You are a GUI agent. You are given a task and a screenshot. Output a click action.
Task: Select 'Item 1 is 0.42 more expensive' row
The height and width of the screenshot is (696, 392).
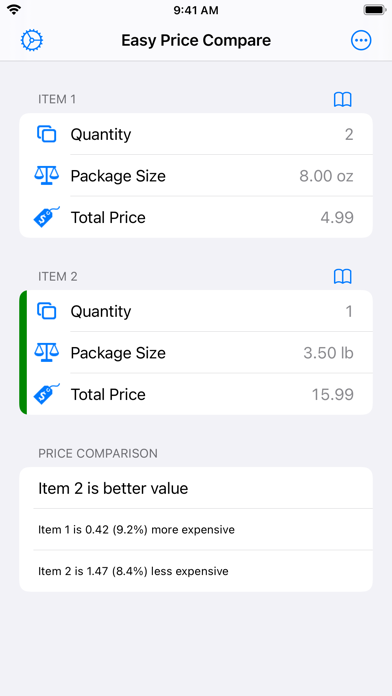coord(196,530)
